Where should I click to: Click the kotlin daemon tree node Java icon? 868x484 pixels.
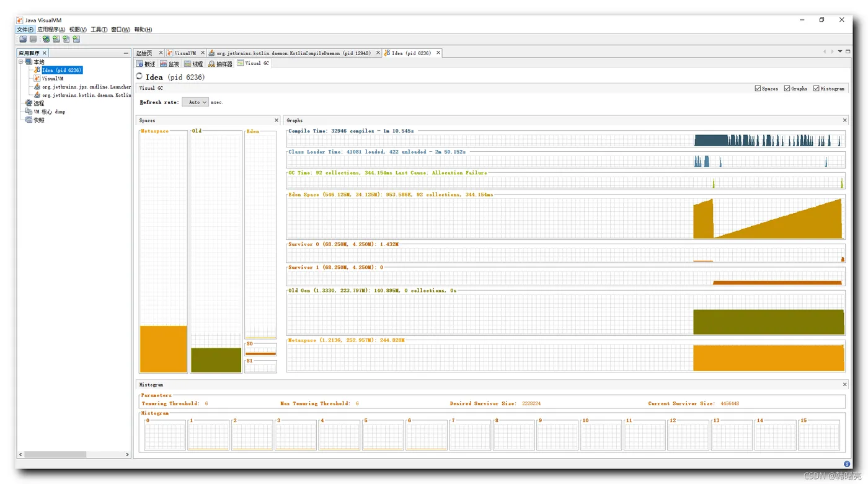coord(37,95)
